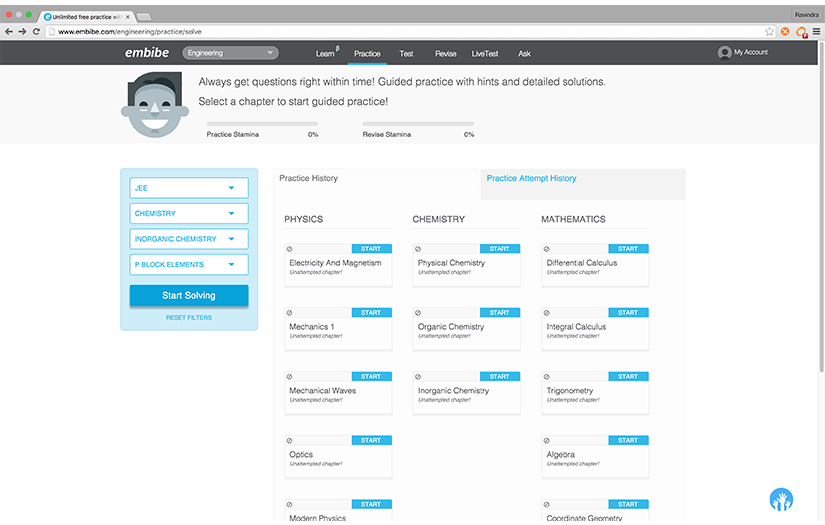This screenshot has width=825, height=525.
Task: Click the unattempted icon on Algebra card
Action: point(547,441)
